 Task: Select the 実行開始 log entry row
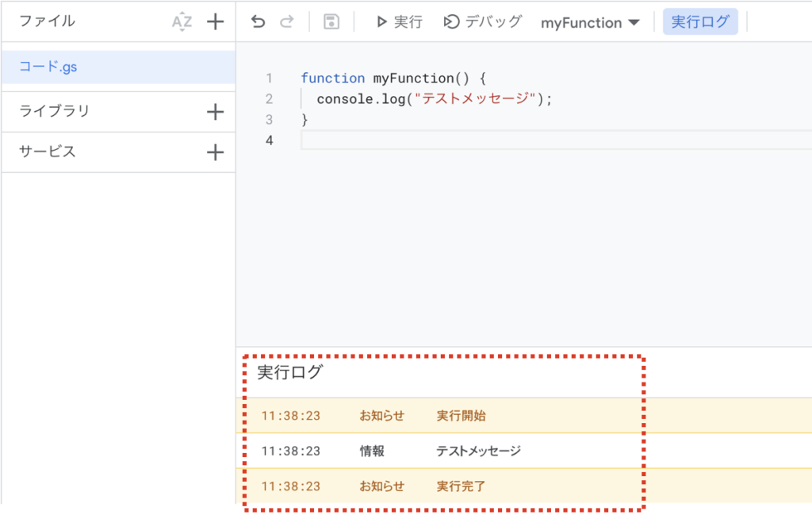click(x=461, y=415)
